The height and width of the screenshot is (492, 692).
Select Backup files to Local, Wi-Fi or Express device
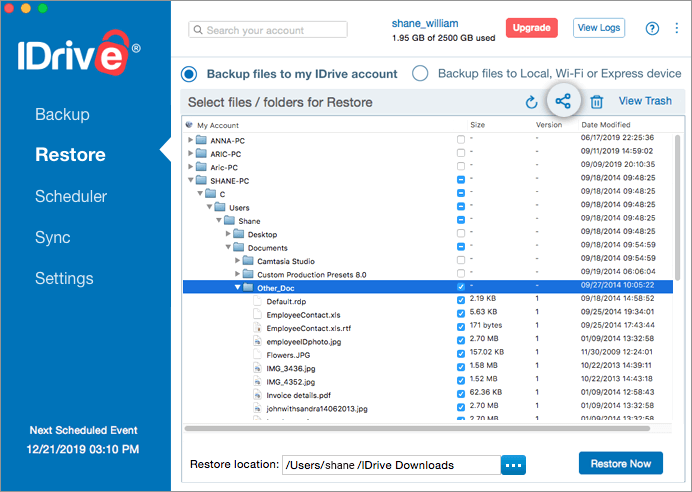(420, 73)
